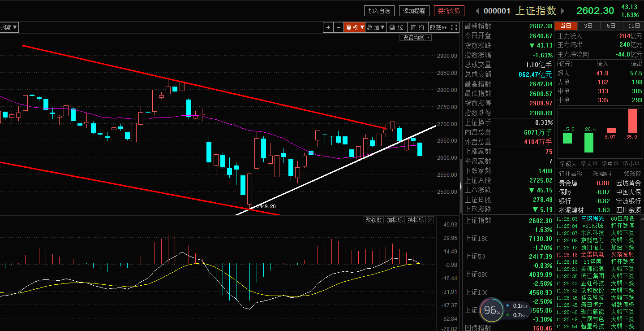Open 复权 dropdown
The height and width of the screenshot is (331, 644).
click(355, 27)
